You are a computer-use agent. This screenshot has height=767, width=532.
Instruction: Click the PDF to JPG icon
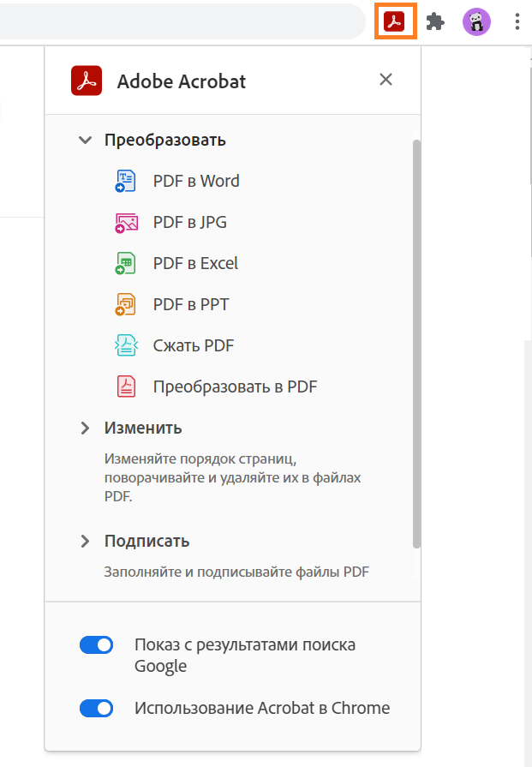(x=126, y=222)
